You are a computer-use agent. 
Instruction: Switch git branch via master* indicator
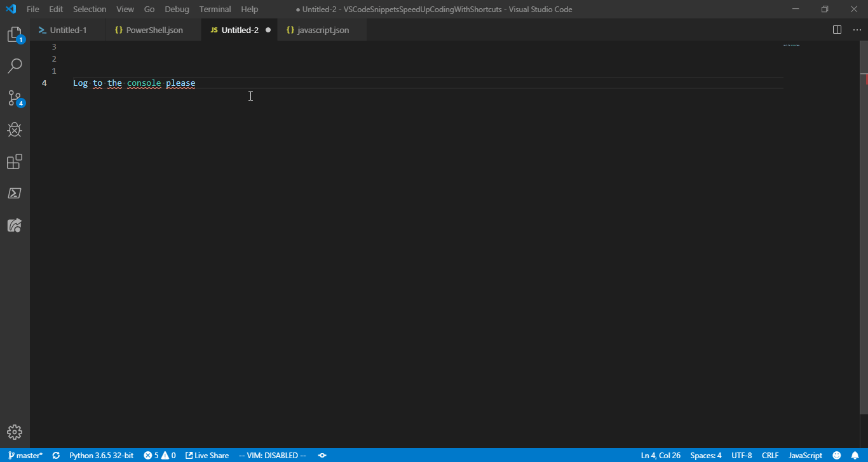(25, 456)
